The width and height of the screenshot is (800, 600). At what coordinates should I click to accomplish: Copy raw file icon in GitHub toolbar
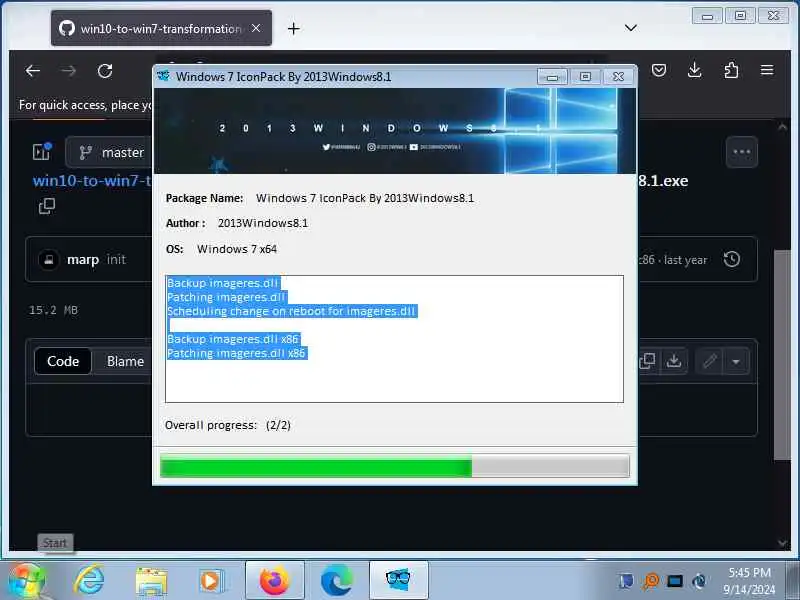click(x=647, y=361)
